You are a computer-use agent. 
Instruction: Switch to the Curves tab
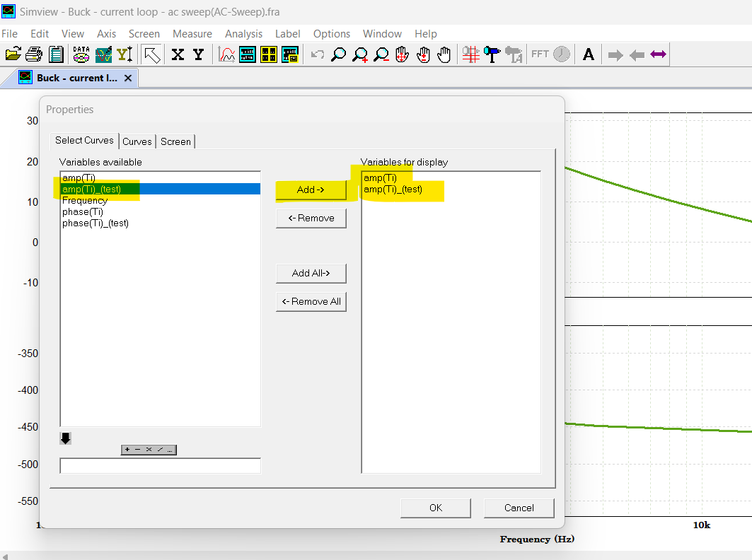(137, 141)
